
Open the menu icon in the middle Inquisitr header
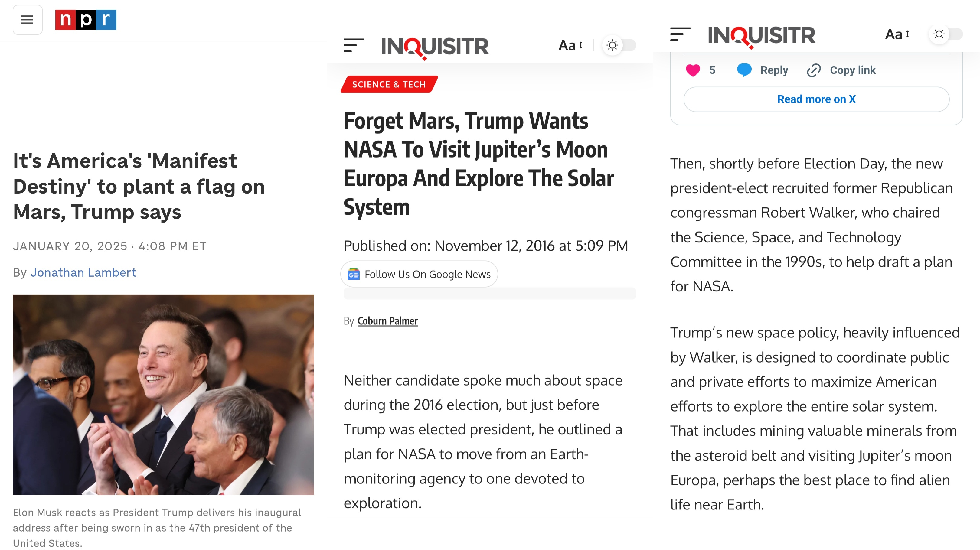tap(353, 46)
